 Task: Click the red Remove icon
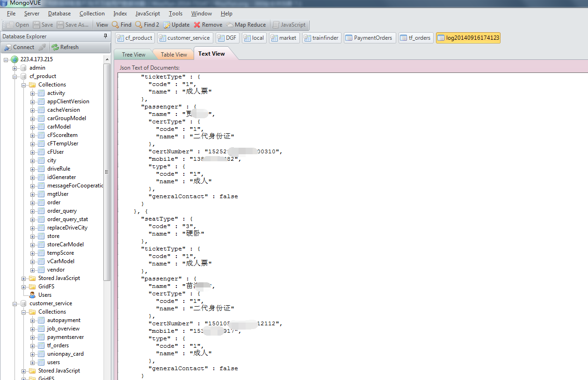[x=197, y=25]
